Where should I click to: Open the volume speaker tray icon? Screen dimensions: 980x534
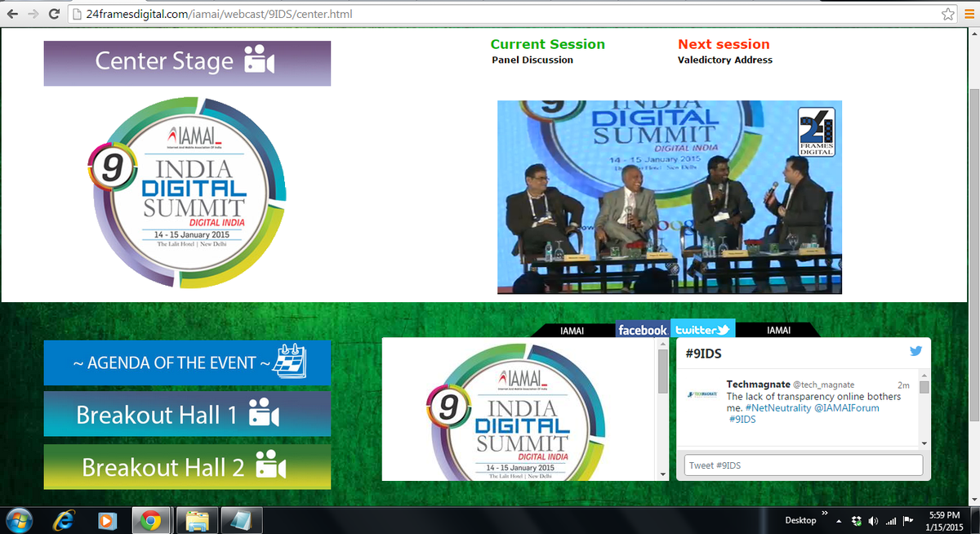[x=874, y=521]
